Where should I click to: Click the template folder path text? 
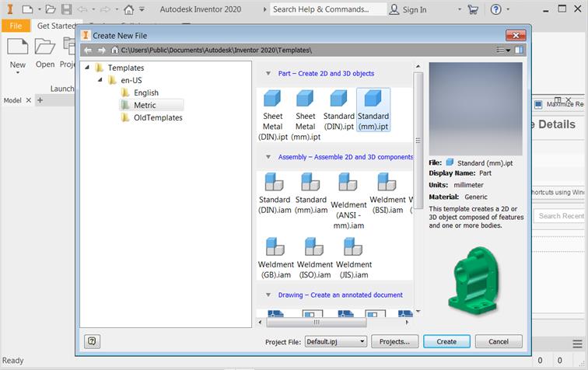click(216, 51)
